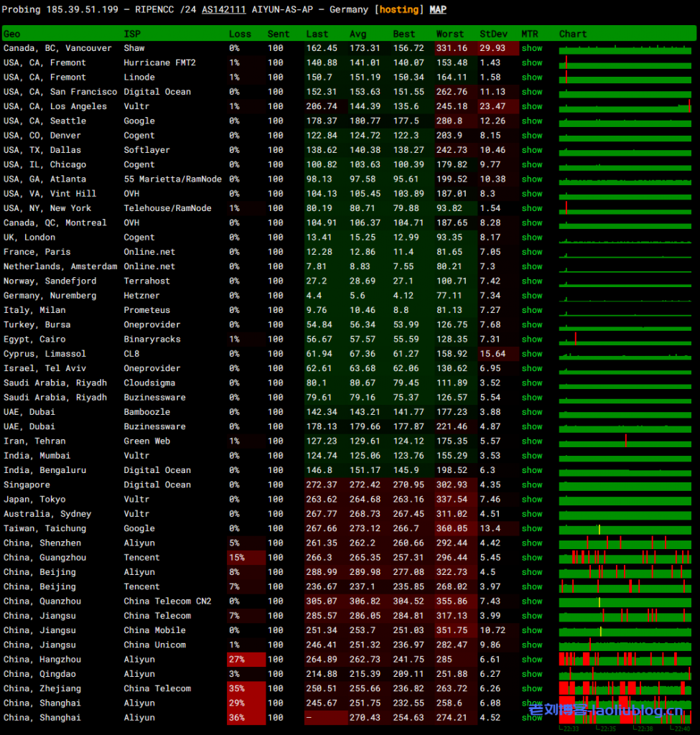
Task: Show MTR for Bengaluru Digital Ocean
Action: [x=532, y=469]
